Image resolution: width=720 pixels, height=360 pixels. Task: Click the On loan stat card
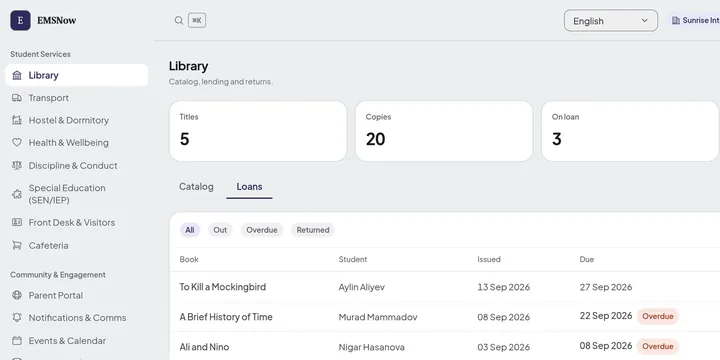[x=630, y=131]
